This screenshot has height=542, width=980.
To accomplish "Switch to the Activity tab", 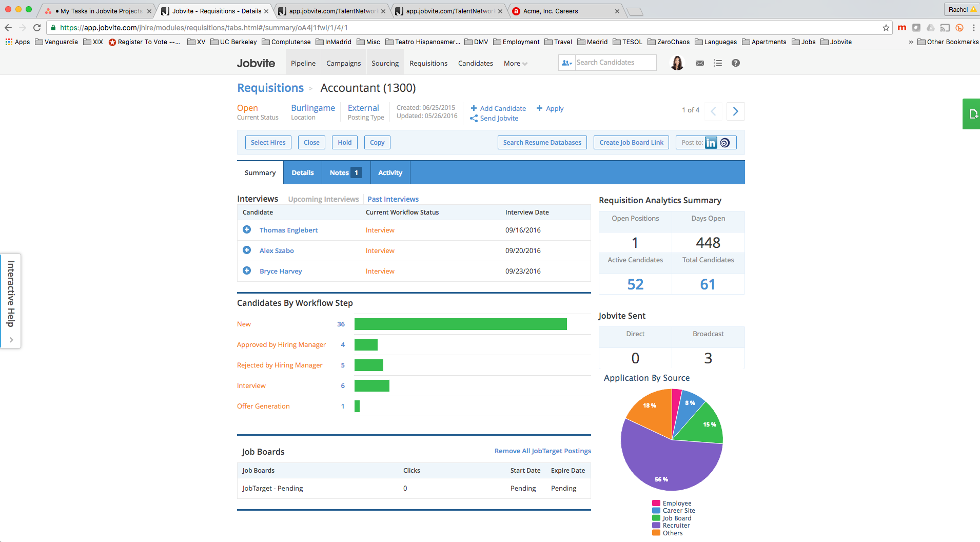I will point(390,173).
